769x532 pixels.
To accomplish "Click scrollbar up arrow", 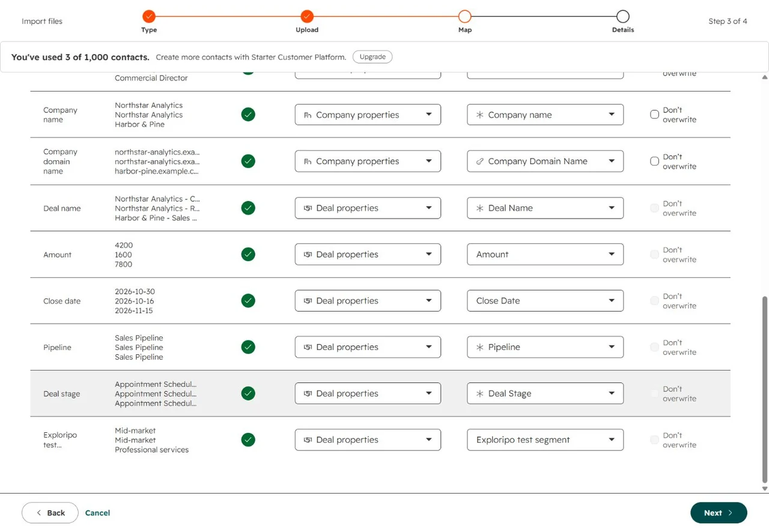I will click(765, 77).
